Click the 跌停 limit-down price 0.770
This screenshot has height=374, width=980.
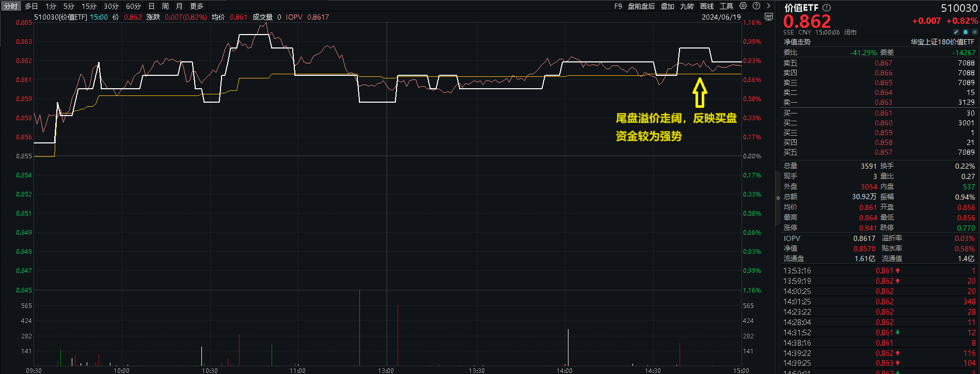click(x=966, y=228)
